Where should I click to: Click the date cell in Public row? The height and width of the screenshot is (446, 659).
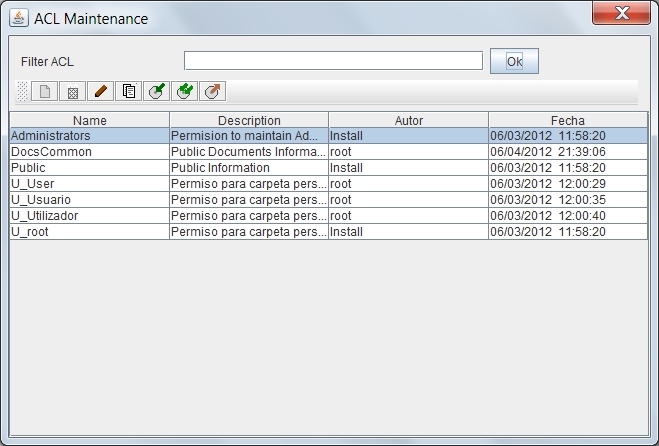(568, 168)
